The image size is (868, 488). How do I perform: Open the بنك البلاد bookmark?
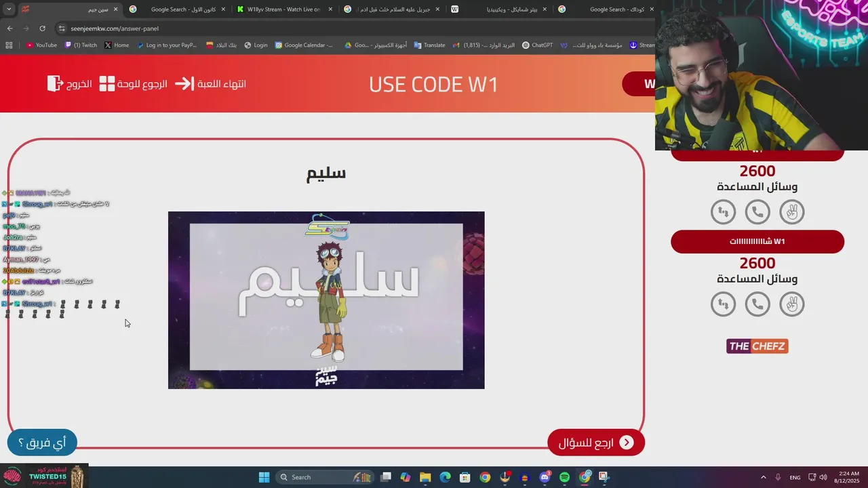(x=222, y=45)
